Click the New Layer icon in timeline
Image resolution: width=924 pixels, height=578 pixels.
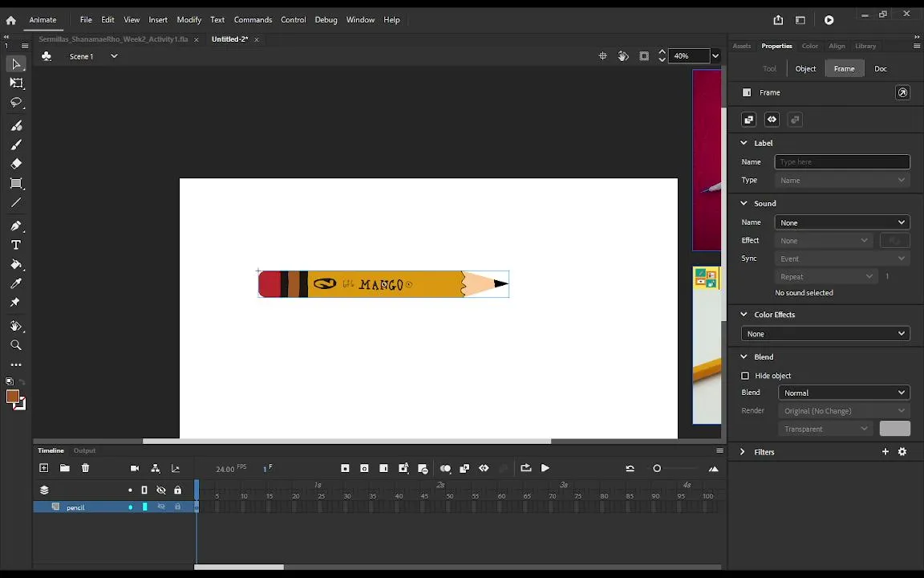pos(43,468)
